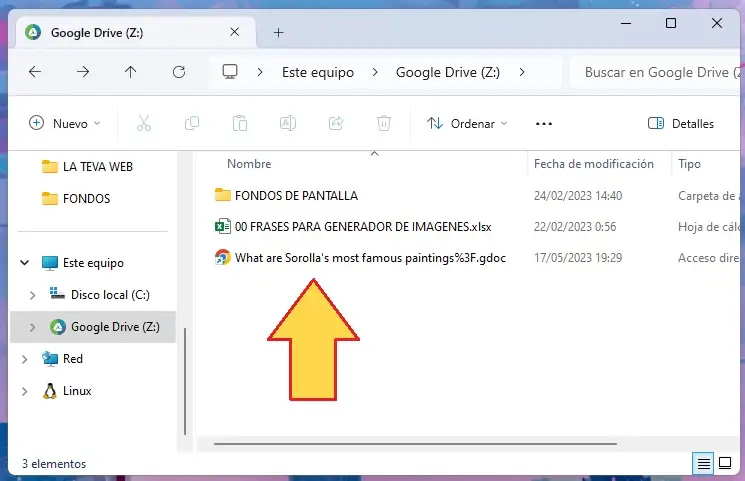Open the Ordenar sort dropdown
Screen dimensions: 745x481
pos(467,124)
